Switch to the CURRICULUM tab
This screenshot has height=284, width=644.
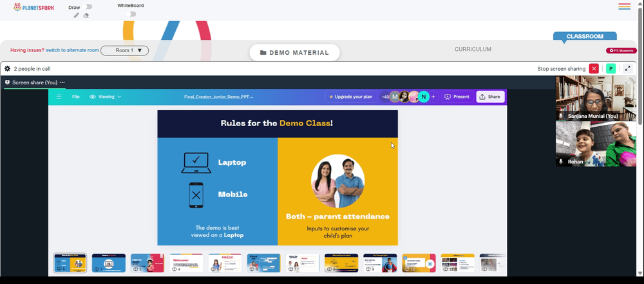(x=473, y=49)
